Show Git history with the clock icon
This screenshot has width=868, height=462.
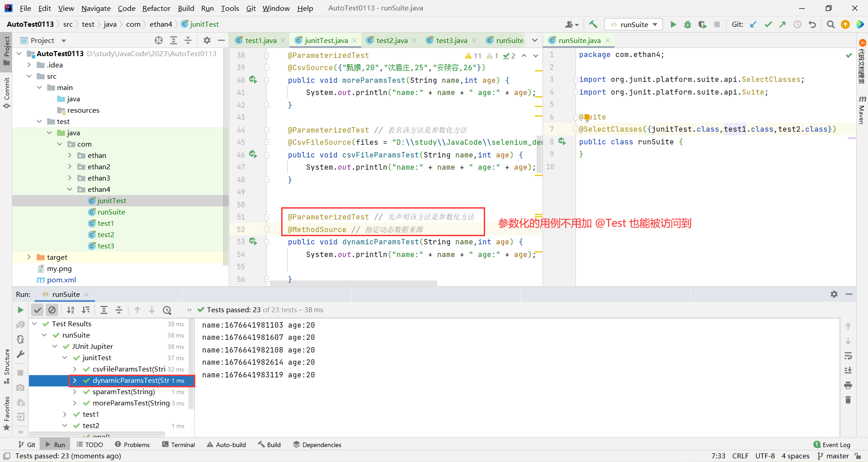[797, 24]
